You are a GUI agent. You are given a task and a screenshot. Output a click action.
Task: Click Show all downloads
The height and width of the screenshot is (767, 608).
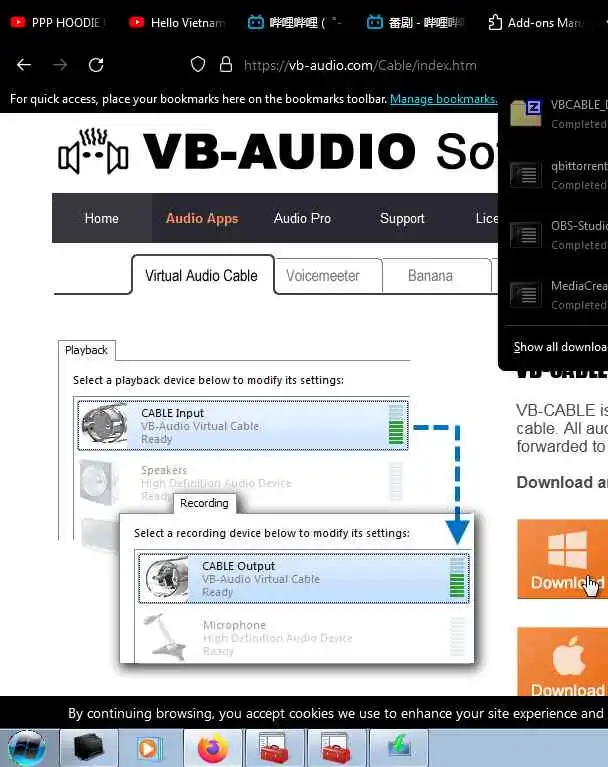pos(560,347)
